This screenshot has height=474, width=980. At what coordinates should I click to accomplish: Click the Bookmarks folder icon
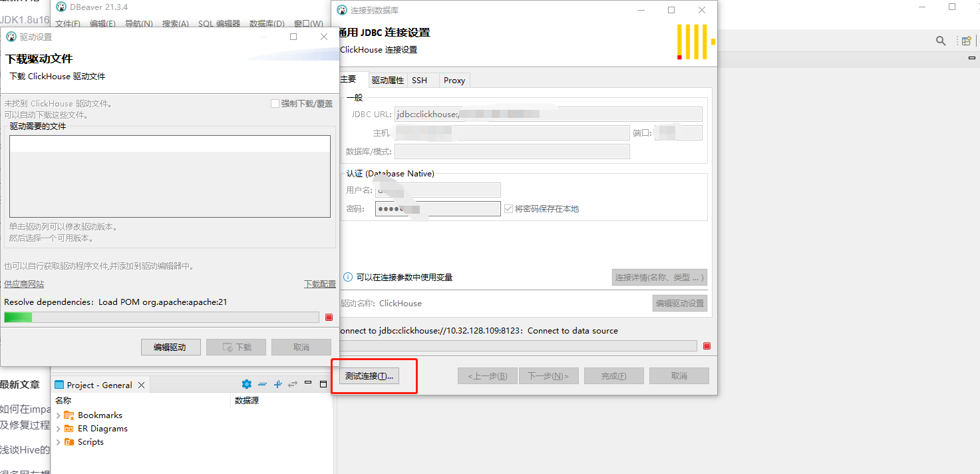(x=69, y=415)
